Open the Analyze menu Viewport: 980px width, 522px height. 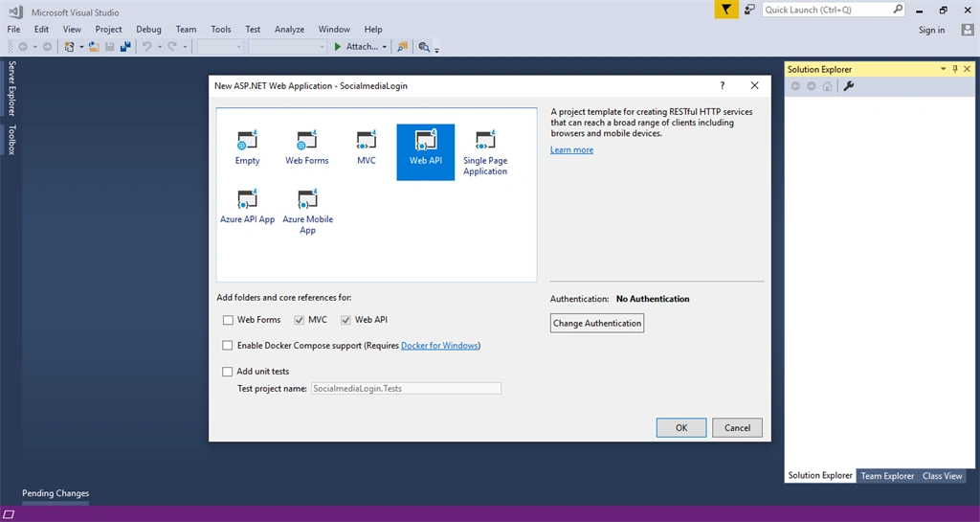[289, 30]
